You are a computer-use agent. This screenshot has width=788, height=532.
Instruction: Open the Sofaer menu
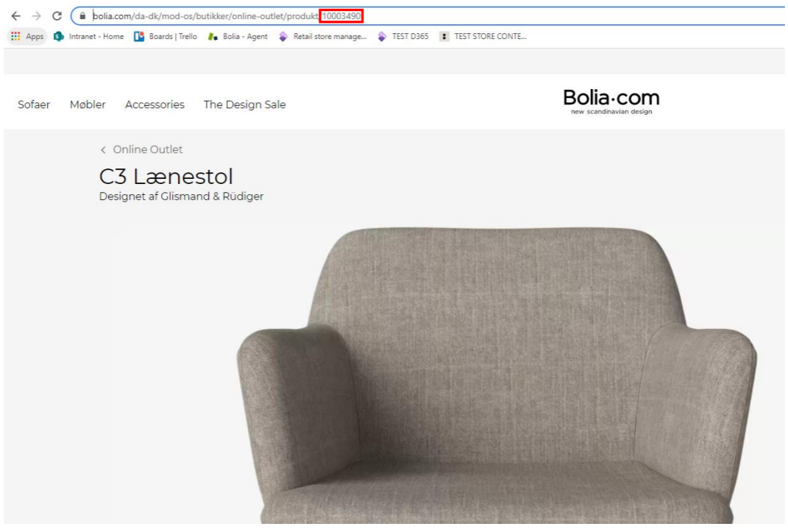34,104
